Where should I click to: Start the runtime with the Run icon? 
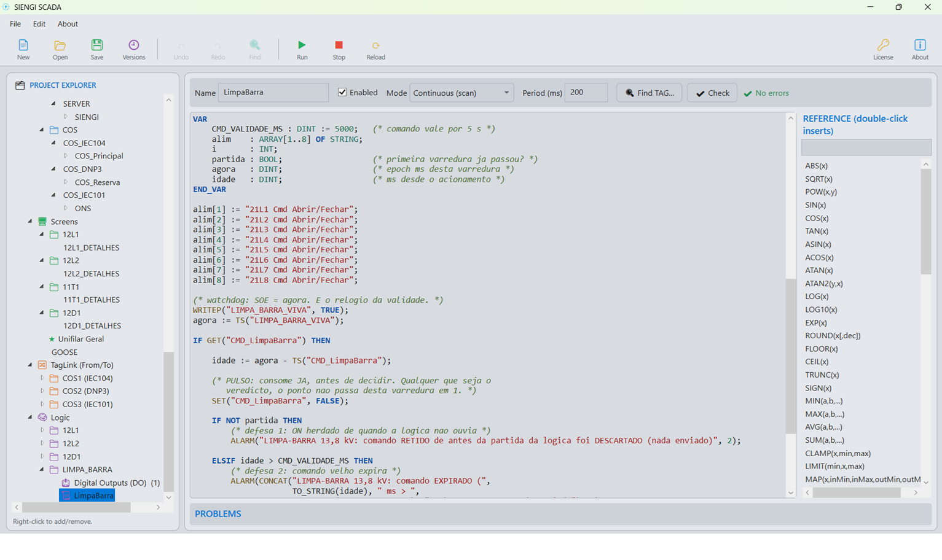pyautogui.click(x=302, y=45)
